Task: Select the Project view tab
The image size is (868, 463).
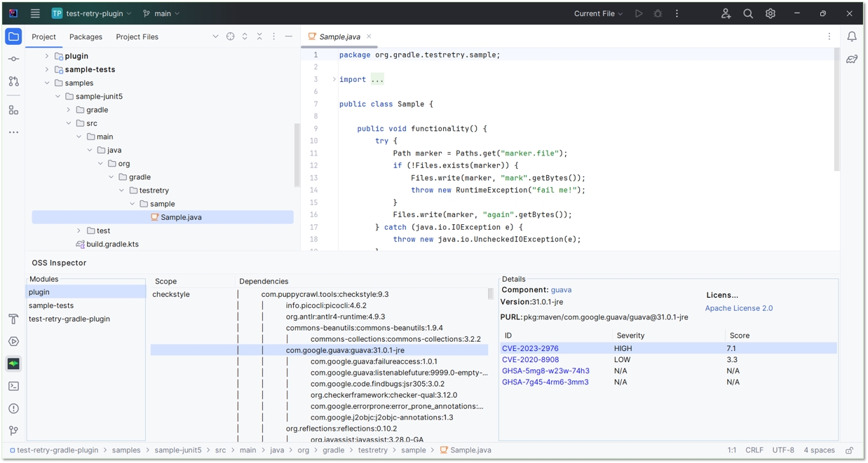Action: 43,36
